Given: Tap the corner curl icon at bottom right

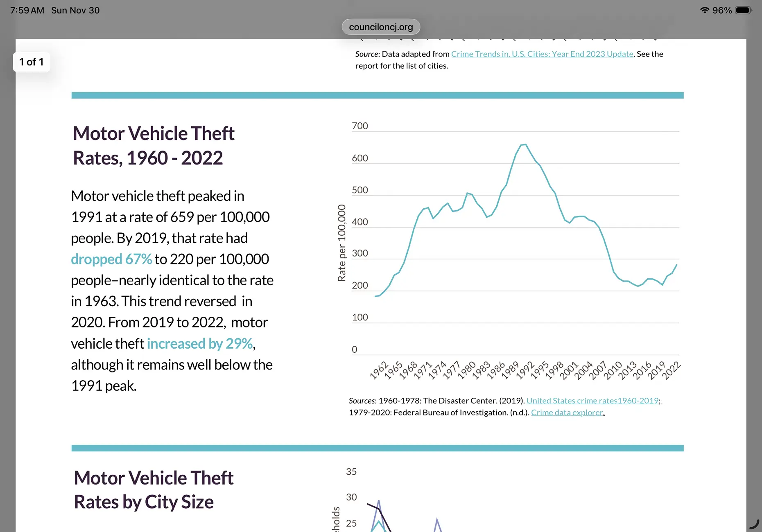Looking at the screenshot, I should (754, 524).
